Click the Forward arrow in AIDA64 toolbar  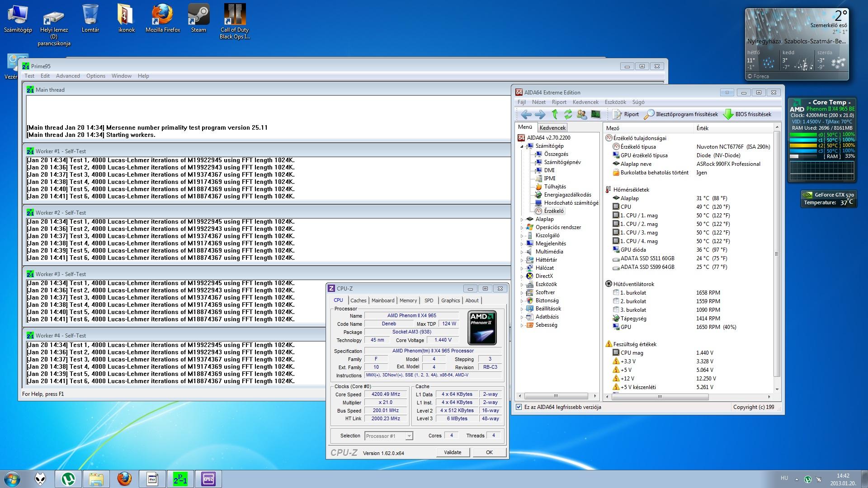pos(540,114)
